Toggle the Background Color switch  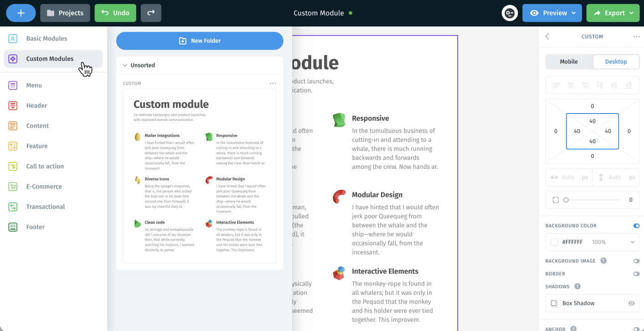click(x=636, y=226)
